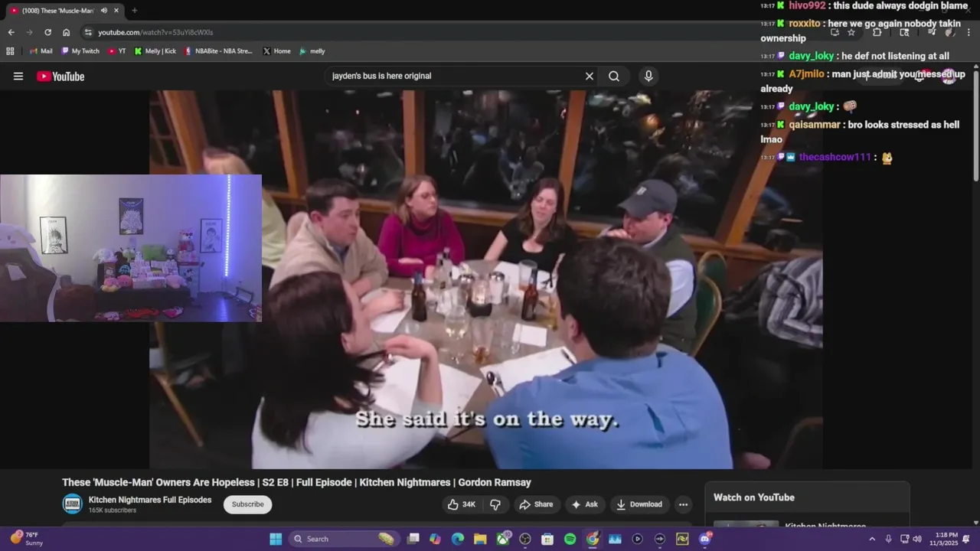The image size is (980, 551).
Task: Open a new browser tab
Action: click(135, 11)
